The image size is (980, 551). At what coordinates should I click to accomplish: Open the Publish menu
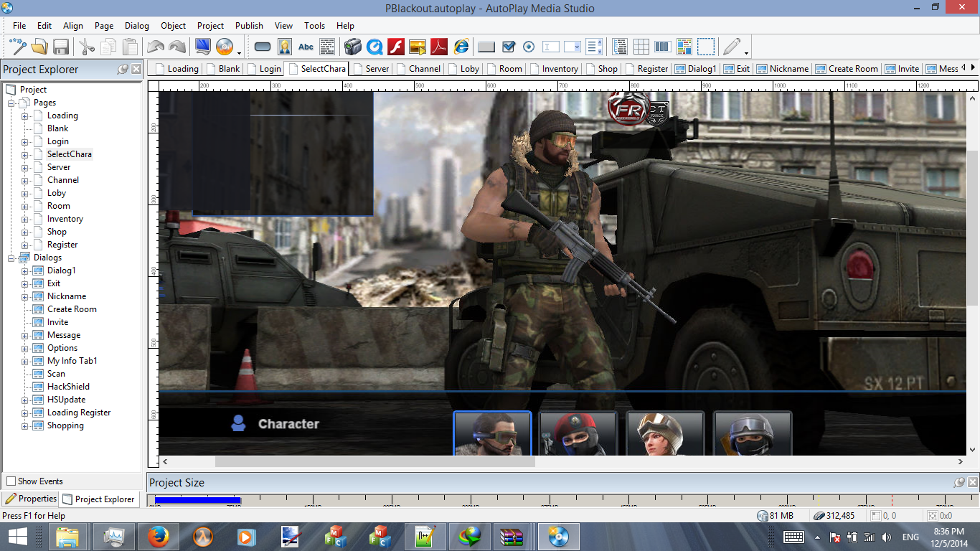pyautogui.click(x=250, y=26)
